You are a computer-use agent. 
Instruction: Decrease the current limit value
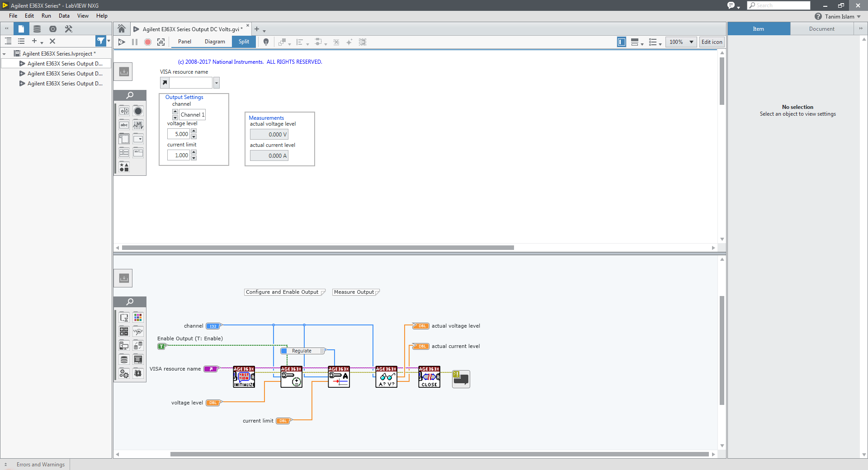pyautogui.click(x=194, y=158)
